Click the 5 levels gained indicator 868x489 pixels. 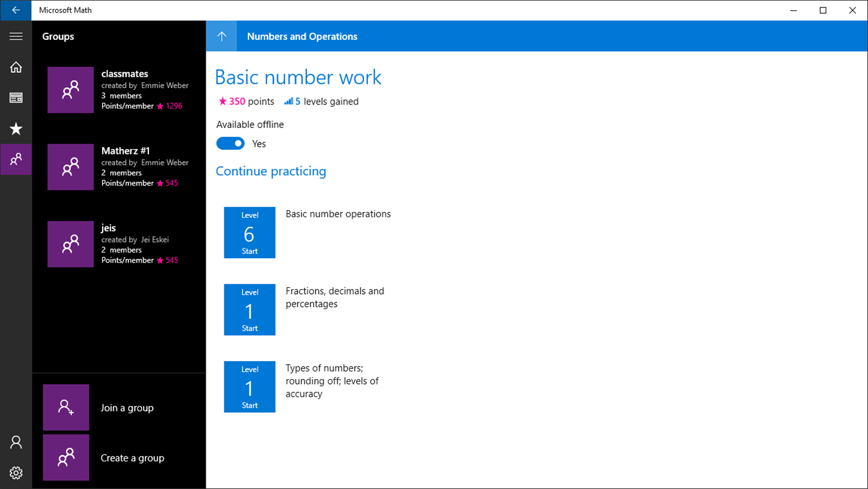(x=322, y=101)
